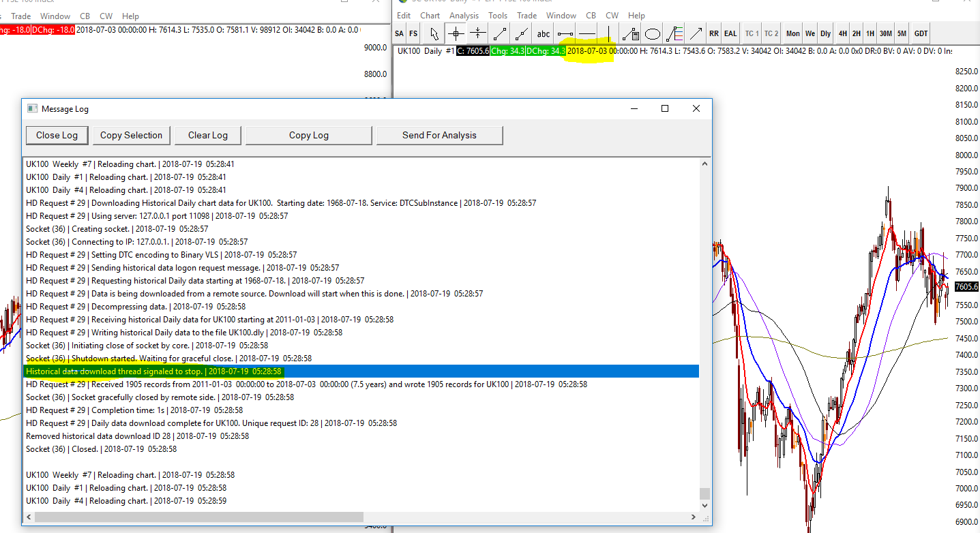Click the Copy Log button

[309, 135]
